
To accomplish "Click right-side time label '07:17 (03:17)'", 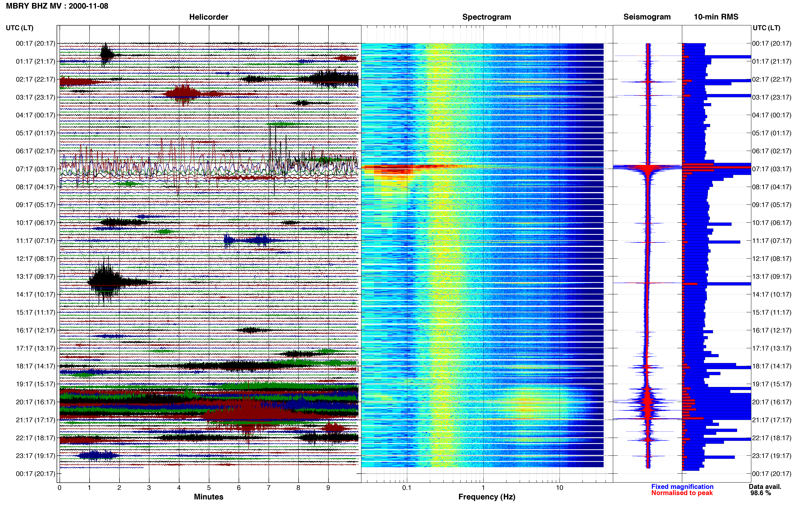I will [x=772, y=169].
